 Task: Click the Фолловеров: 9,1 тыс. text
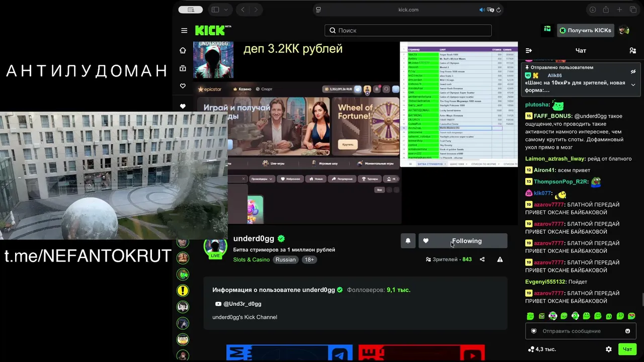(379, 290)
